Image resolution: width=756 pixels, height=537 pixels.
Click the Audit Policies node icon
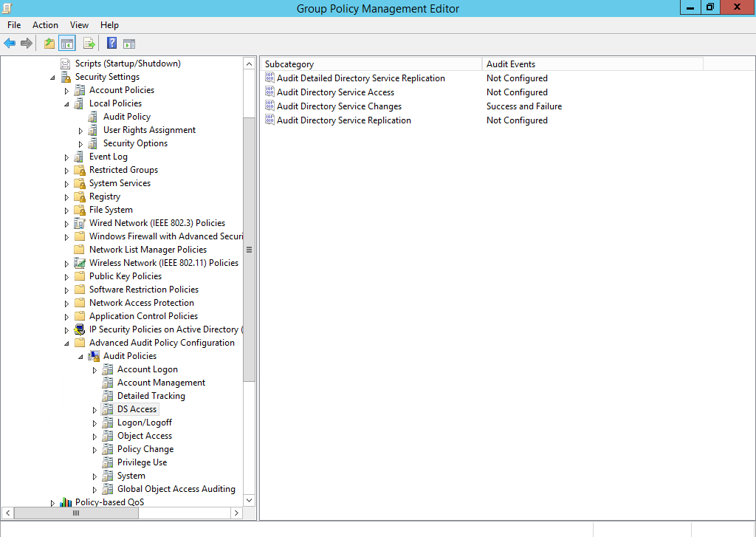click(94, 356)
